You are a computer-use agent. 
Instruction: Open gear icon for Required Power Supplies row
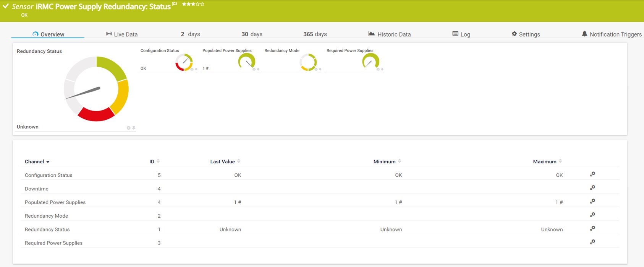point(592,242)
